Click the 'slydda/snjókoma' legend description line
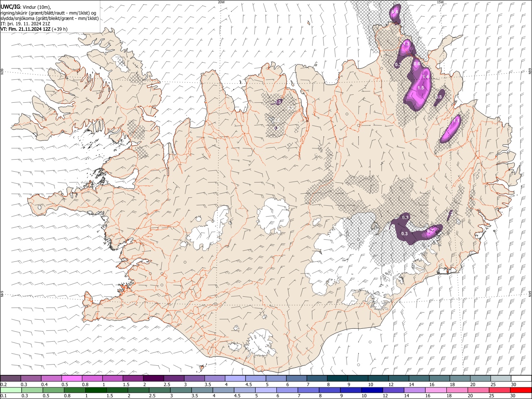Screen dimensions: 532x399 (x=49, y=18)
